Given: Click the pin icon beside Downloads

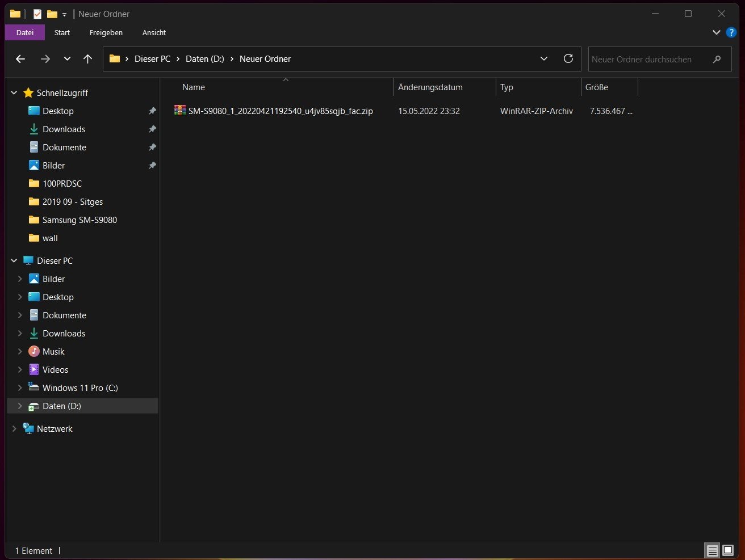Looking at the screenshot, I should (x=152, y=129).
